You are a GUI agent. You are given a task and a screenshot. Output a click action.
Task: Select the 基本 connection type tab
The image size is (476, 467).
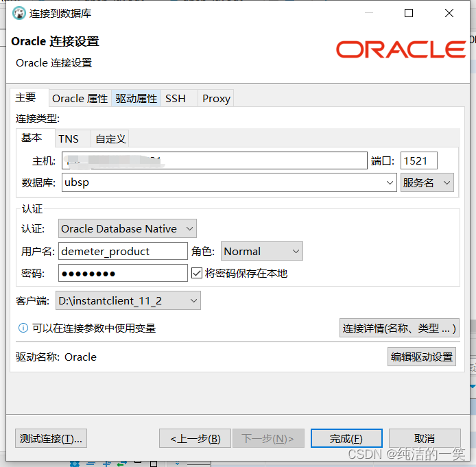(x=35, y=138)
